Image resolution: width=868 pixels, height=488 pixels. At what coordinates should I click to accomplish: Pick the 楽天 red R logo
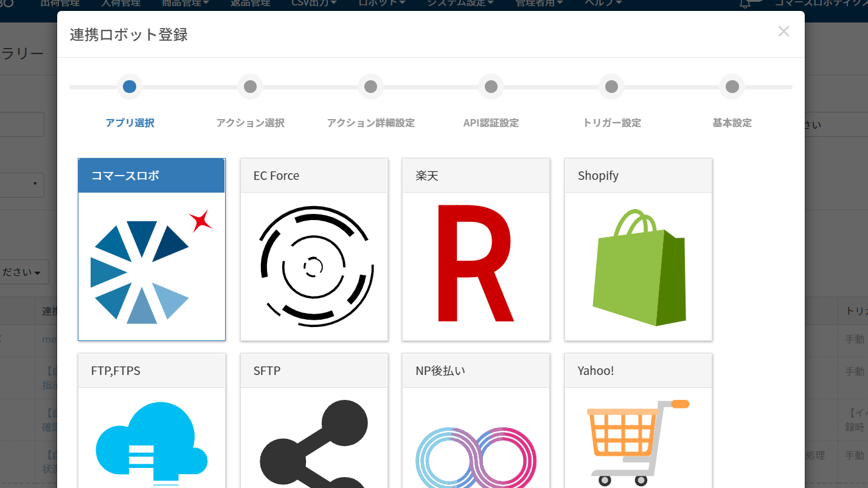[x=476, y=263]
